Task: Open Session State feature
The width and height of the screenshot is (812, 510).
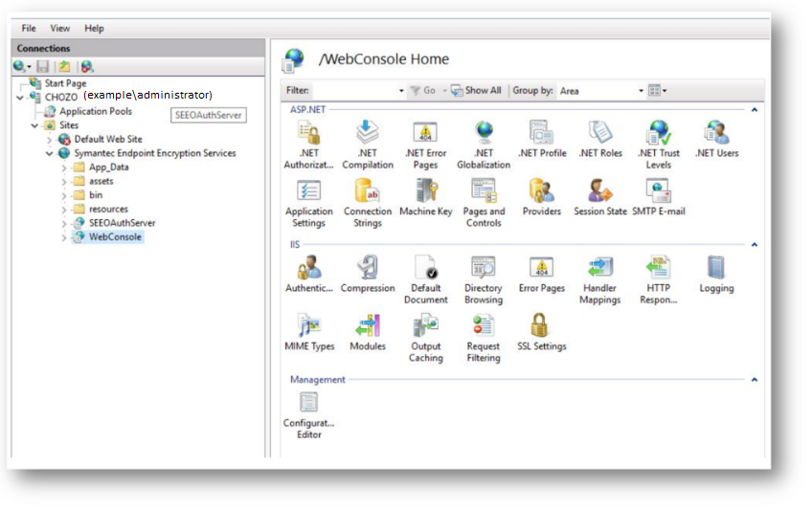Action: tap(600, 197)
